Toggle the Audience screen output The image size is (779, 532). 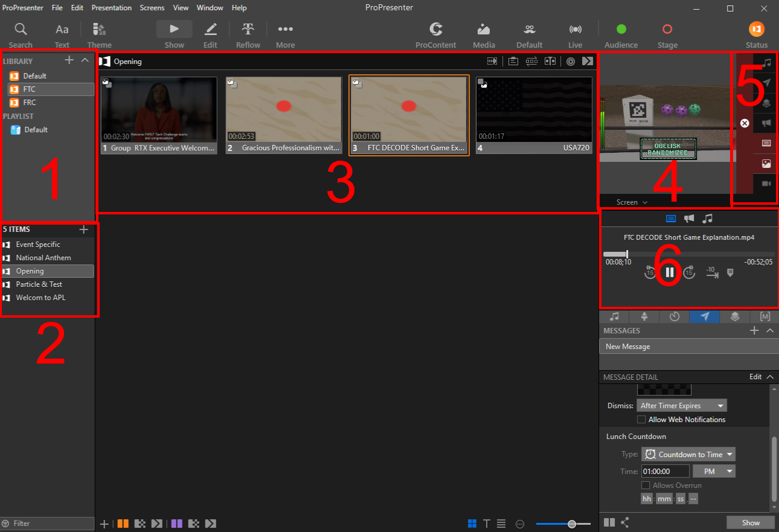point(621,30)
